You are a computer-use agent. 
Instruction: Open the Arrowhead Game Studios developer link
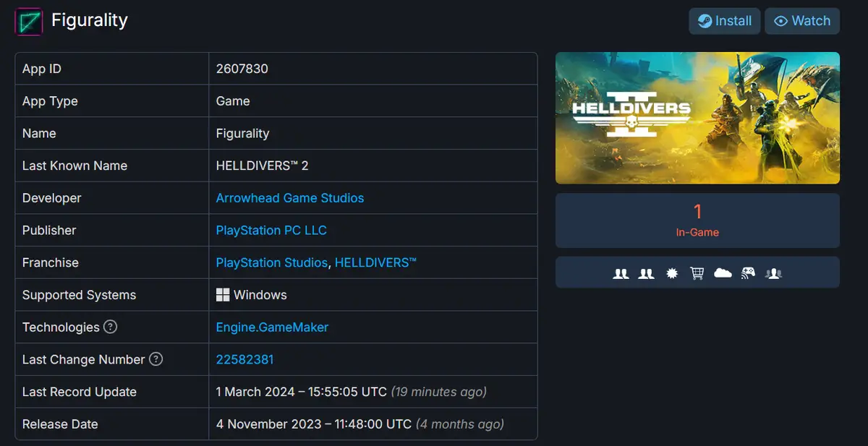290,198
